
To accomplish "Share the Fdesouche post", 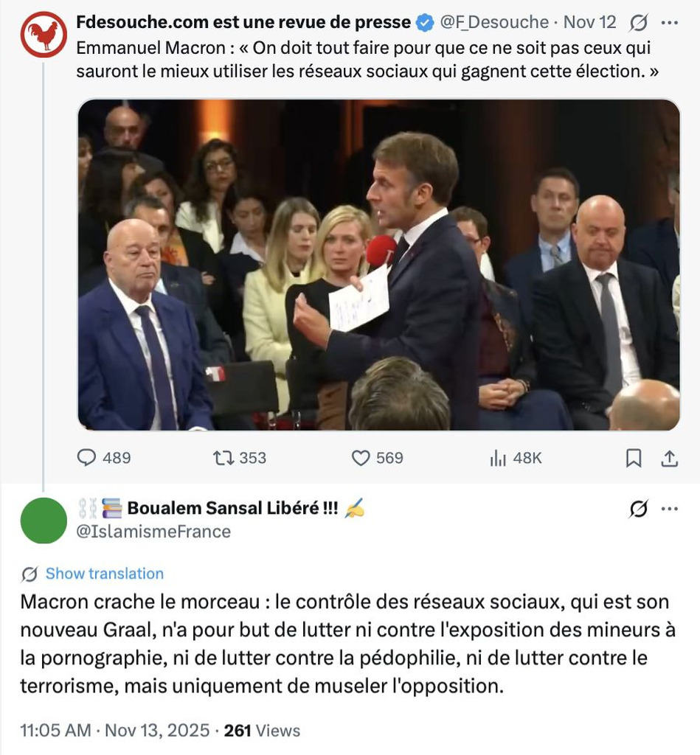I will point(669,458).
